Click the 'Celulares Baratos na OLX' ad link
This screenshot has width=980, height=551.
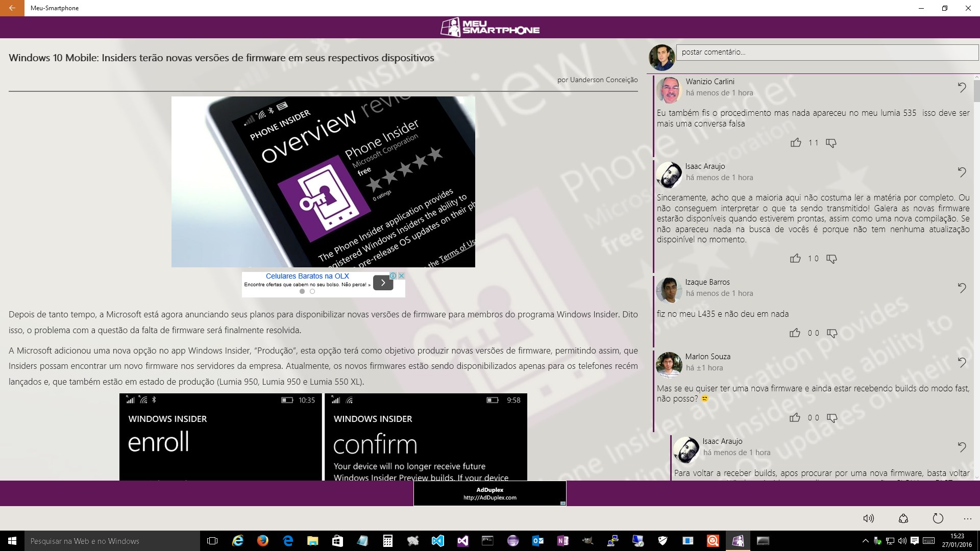307,276
